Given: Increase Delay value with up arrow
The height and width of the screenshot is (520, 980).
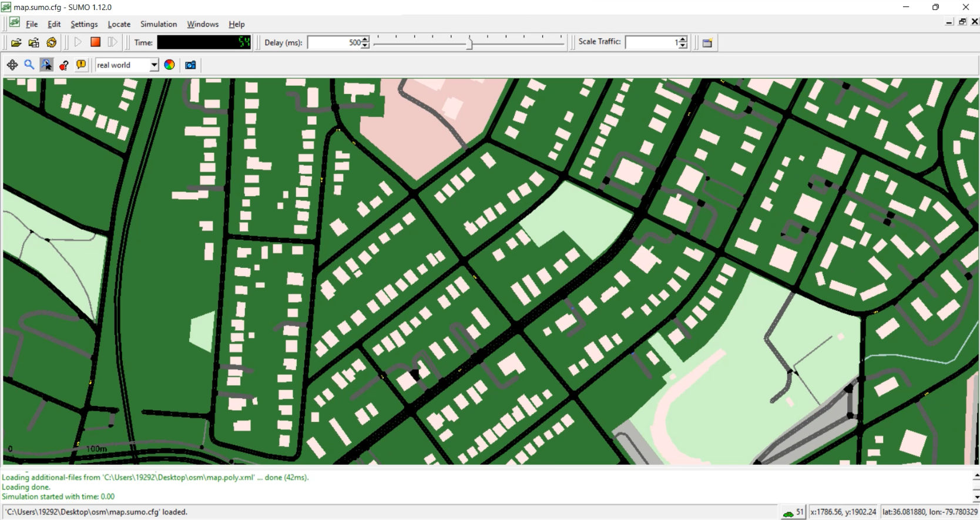Looking at the screenshot, I should click(x=365, y=39).
